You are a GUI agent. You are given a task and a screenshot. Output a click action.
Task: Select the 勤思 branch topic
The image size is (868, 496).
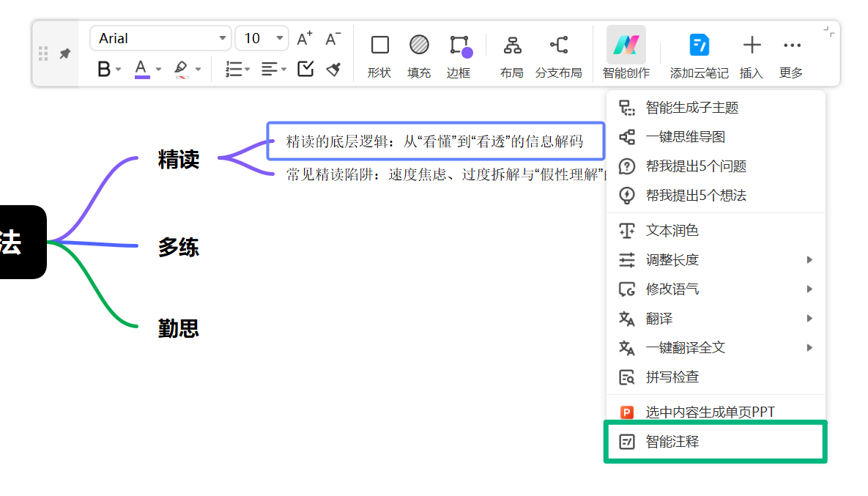pyautogui.click(x=178, y=329)
